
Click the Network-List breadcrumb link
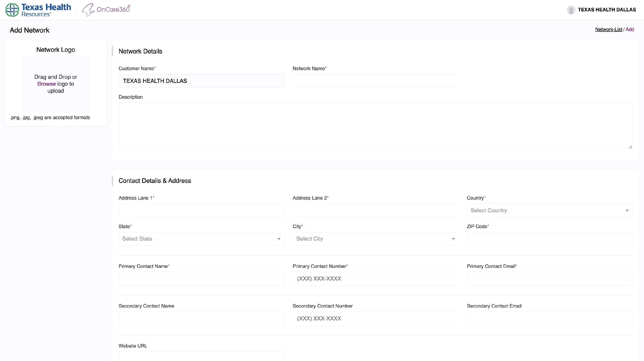tap(608, 29)
